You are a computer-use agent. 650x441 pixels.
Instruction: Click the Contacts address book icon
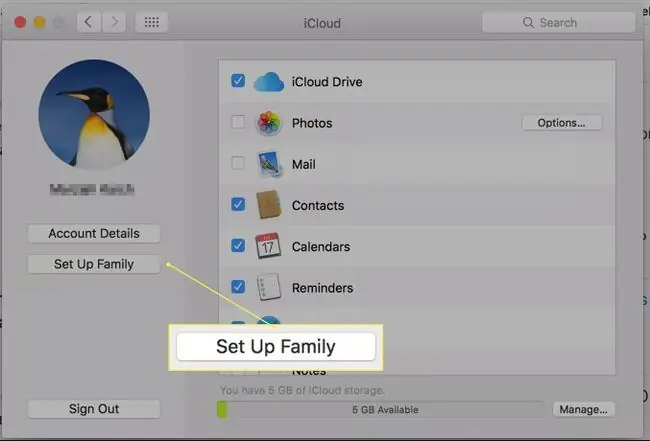tap(269, 205)
